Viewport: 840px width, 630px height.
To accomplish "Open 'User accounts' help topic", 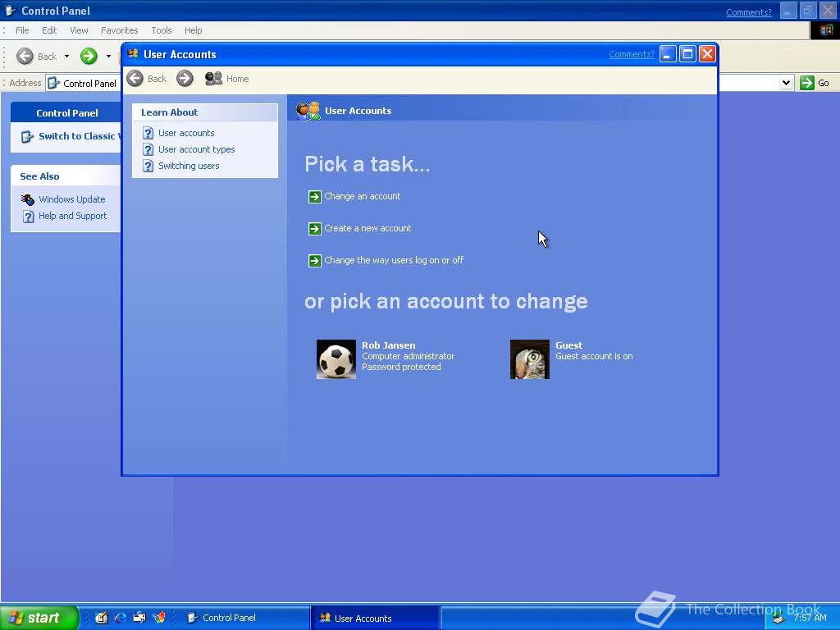I will coord(186,133).
